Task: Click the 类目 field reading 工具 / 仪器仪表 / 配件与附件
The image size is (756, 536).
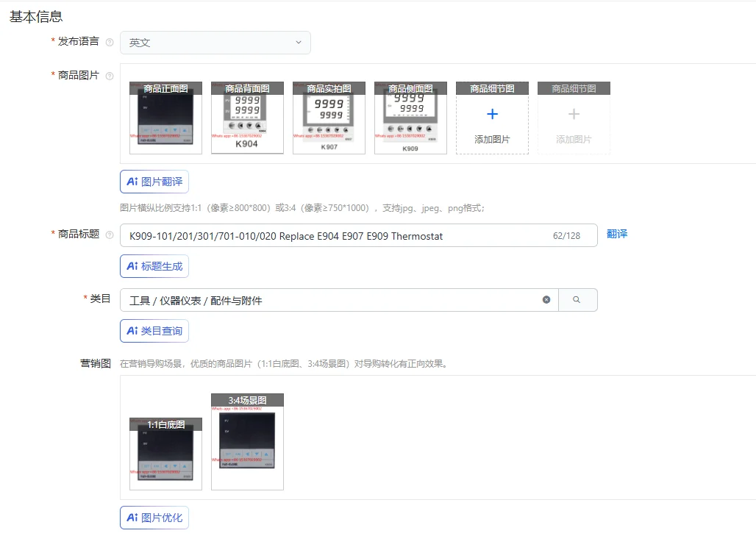Action: (x=340, y=300)
